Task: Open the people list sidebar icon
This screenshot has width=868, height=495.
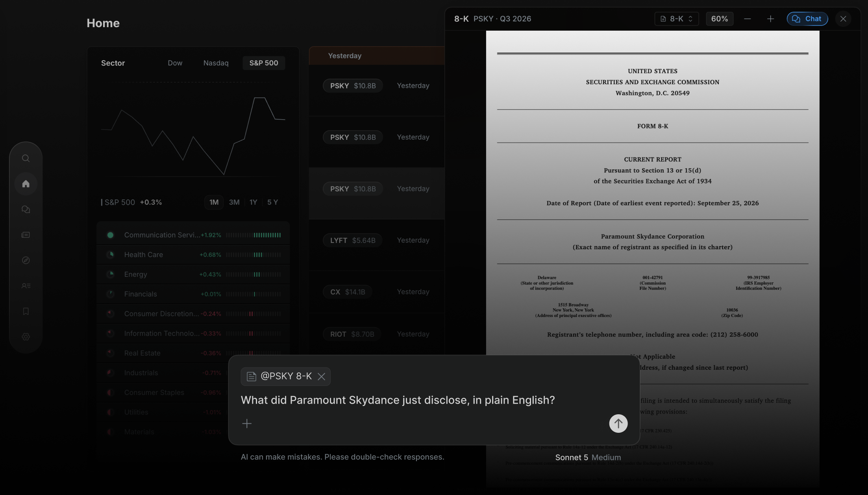Action: click(26, 286)
